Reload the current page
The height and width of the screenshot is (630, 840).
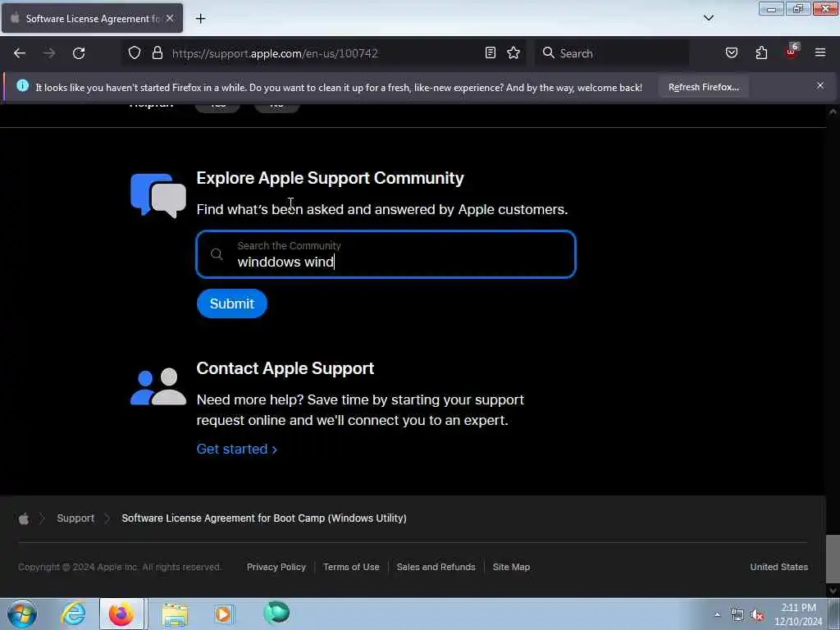pos(79,53)
